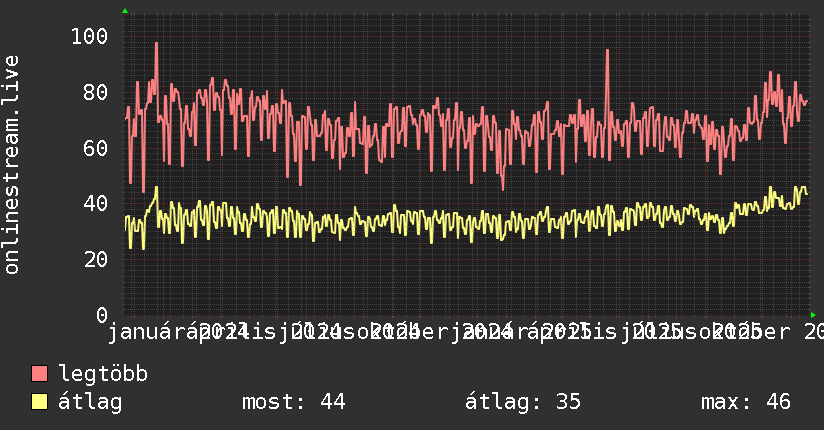Screen dimensions: 824x430
Task: Click the yellow átlag legend color swatch
Action: point(39,402)
